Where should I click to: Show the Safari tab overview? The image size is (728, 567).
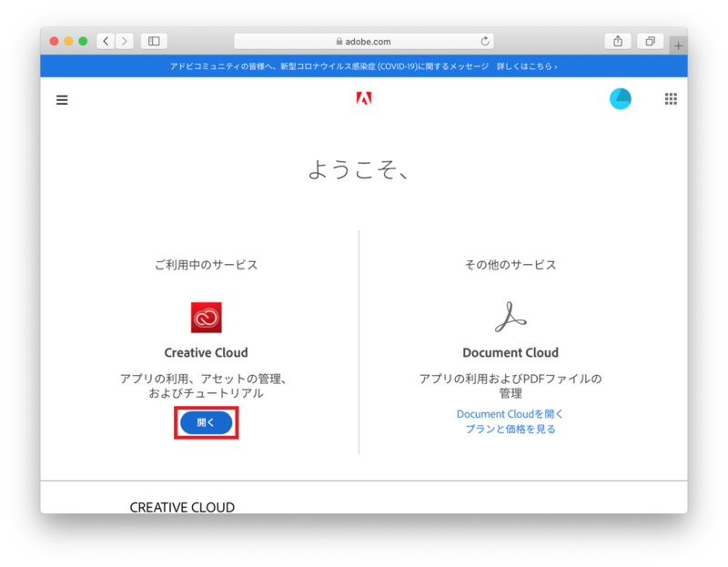pos(650,41)
